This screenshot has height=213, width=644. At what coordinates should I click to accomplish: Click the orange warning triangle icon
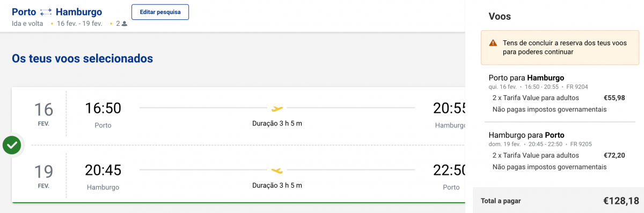coord(493,43)
